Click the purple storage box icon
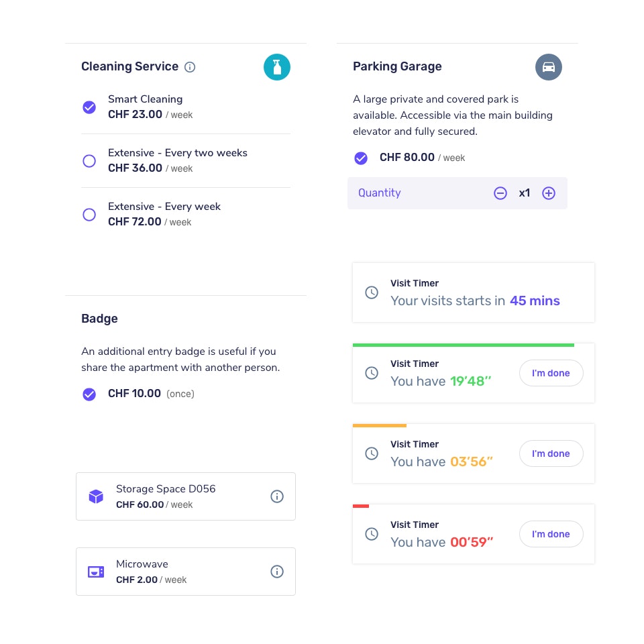The width and height of the screenshot is (644, 644). click(x=96, y=496)
